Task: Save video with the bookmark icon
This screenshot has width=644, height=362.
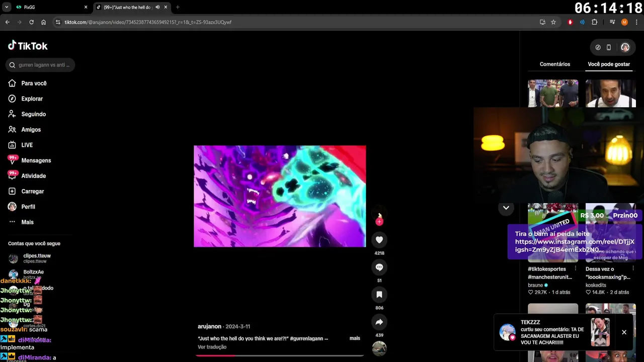Action: click(x=379, y=294)
